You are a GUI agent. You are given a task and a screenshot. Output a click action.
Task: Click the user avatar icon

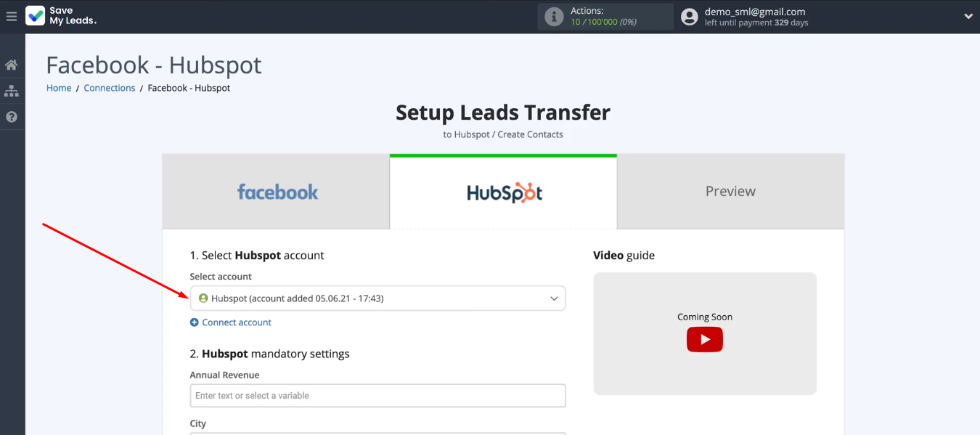pyautogui.click(x=690, y=17)
